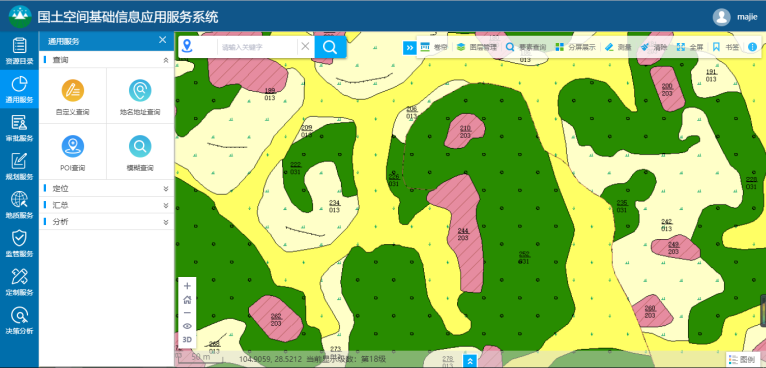Screen dimensions: 766x368
Task: Select the 测量 measure tool
Action: 618,47
